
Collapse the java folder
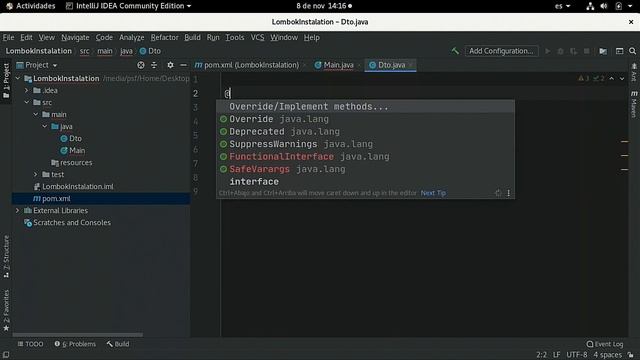(x=44, y=127)
